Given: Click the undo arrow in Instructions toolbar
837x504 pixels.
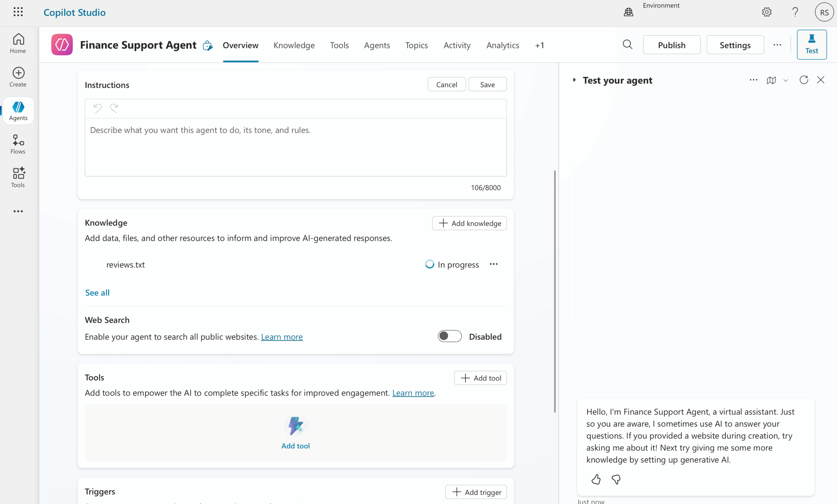Looking at the screenshot, I should click(x=97, y=108).
